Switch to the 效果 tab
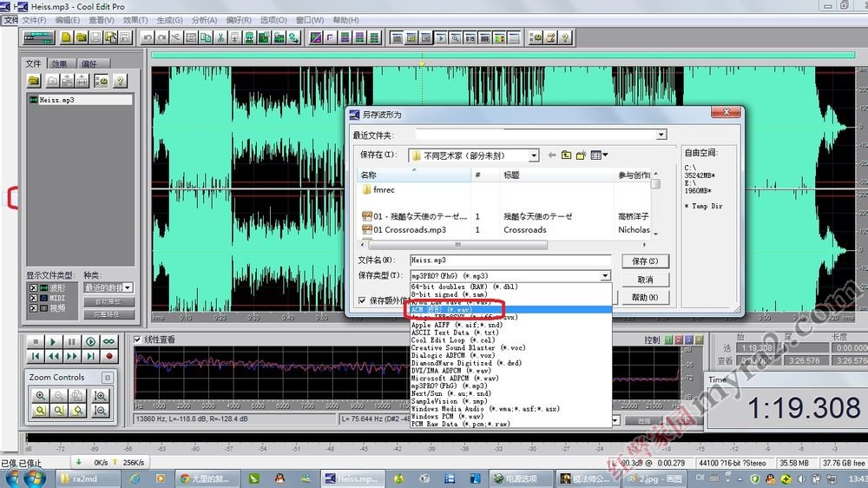Image resolution: width=868 pixels, height=488 pixels. 61,63
